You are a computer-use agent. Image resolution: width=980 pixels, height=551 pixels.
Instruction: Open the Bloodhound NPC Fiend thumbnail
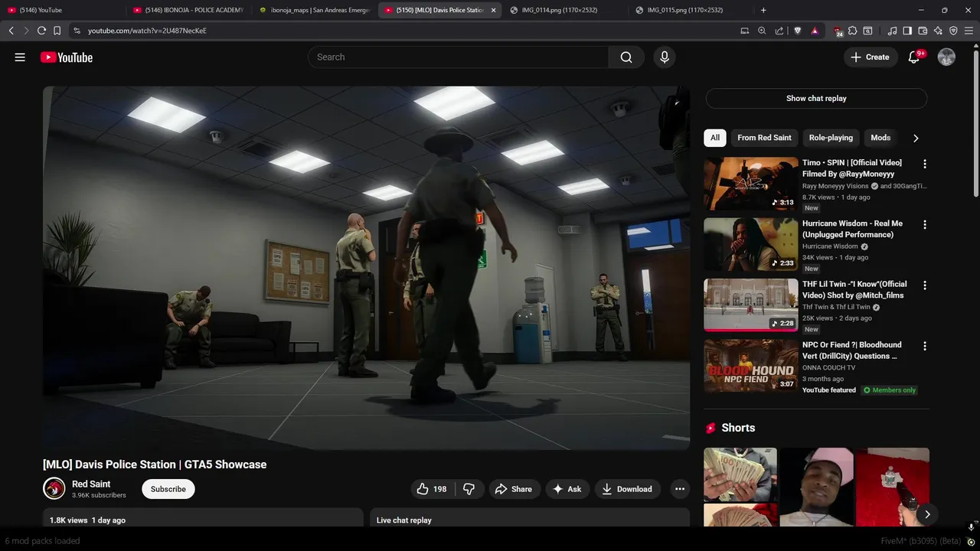[751, 366]
